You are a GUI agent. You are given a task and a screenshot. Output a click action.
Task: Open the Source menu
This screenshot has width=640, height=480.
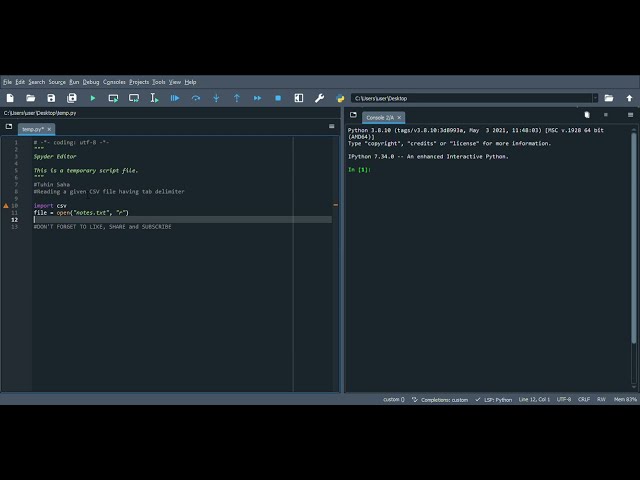pyautogui.click(x=57, y=82)
